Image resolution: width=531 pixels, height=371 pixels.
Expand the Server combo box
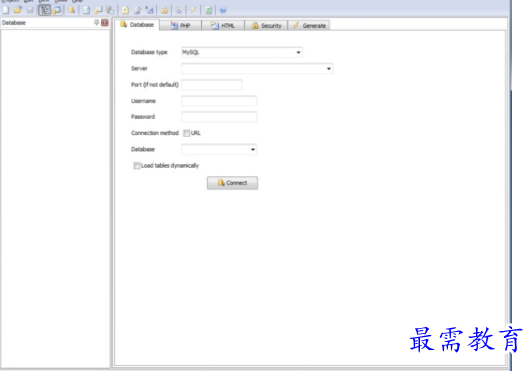pos(328,69)
